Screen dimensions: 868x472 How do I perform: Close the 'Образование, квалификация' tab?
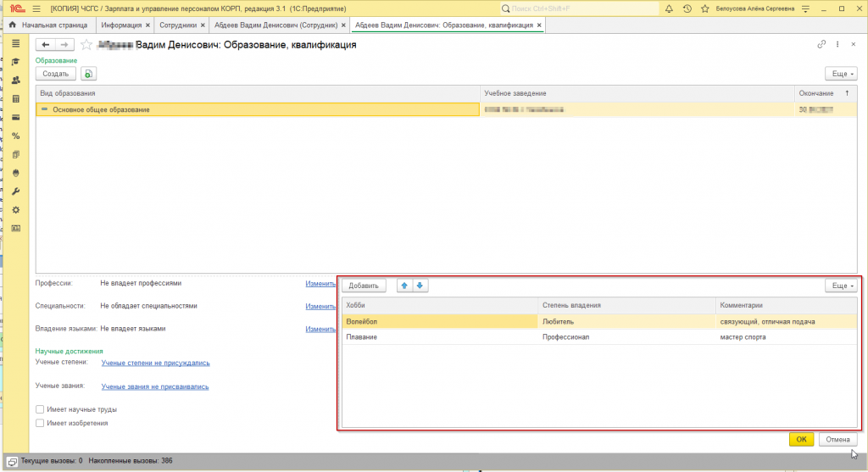(539, 25)
